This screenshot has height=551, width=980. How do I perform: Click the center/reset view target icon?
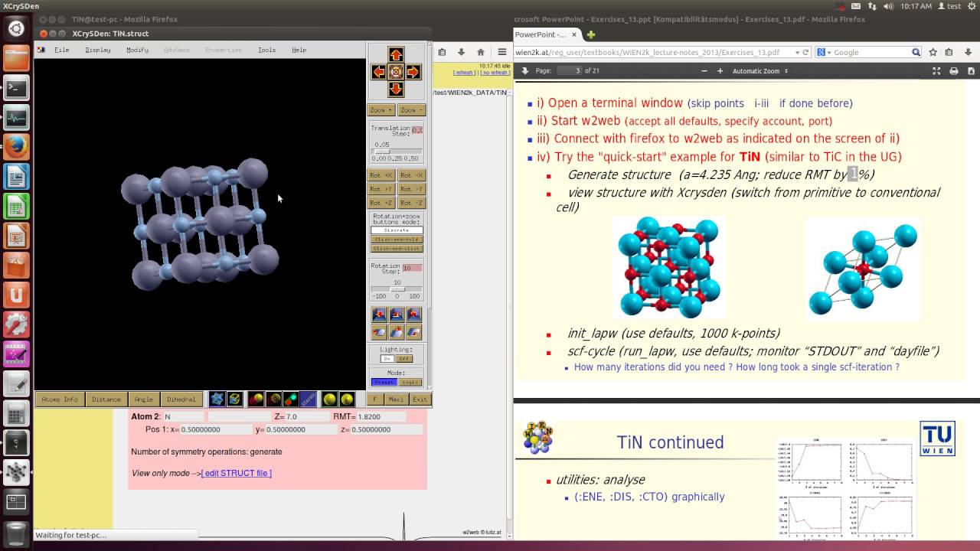tap(396, 72)
